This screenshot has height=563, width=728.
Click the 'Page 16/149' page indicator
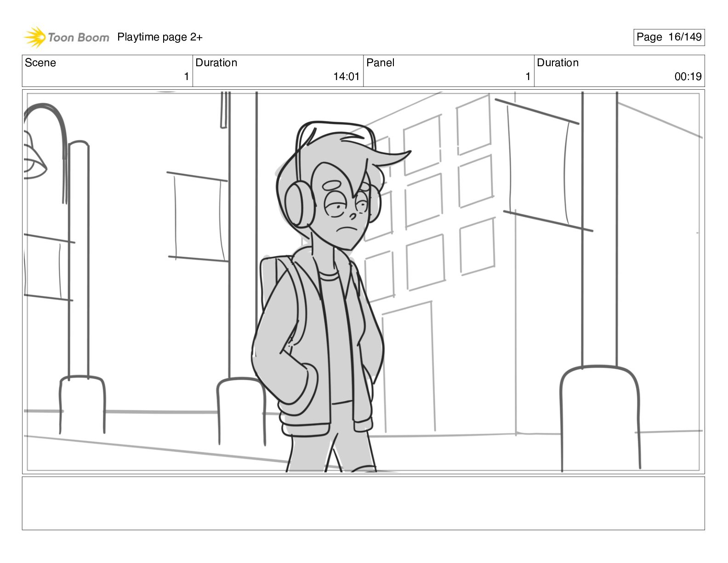pos(669,37)
